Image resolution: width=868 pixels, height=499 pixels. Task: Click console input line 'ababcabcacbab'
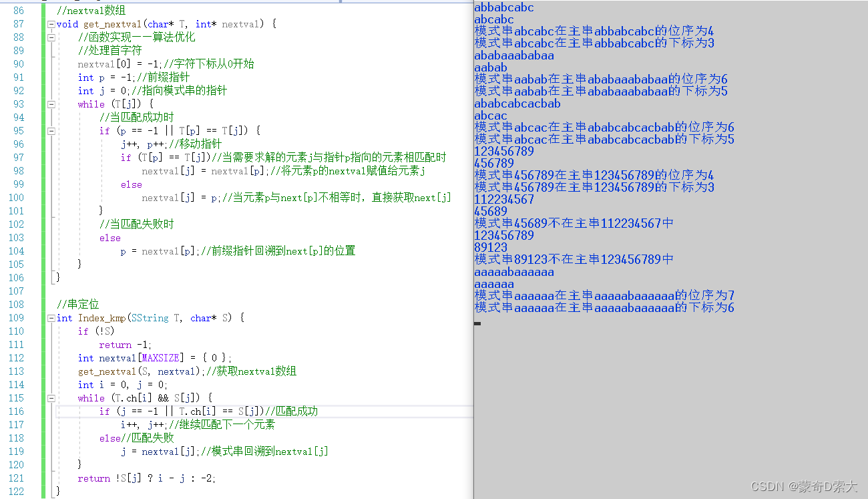pos(517,104)
